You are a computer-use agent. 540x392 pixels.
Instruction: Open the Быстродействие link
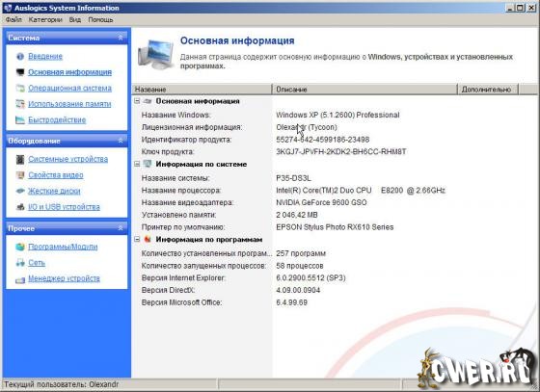(x=57, y=120)
